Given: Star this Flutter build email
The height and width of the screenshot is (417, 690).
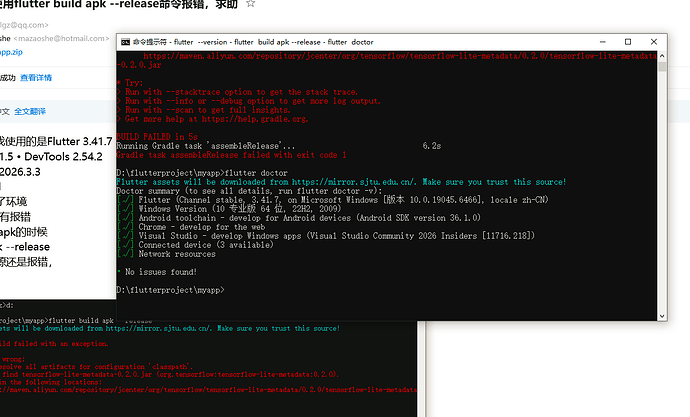Looking at the screenshot, I should 250,5.
